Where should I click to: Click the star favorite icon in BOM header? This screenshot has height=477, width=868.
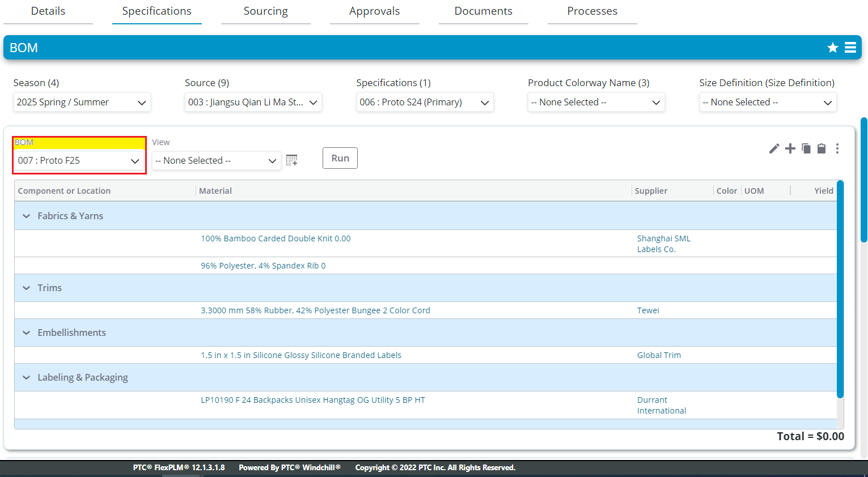pyautogui.click(x=832, y=48)
